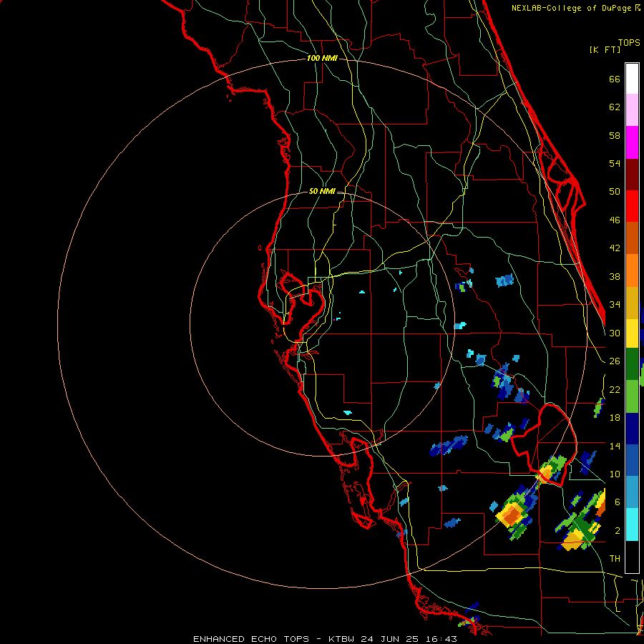Click the cyan legend swatch
This screenshot has height=644, width=644.
[632, 525]
